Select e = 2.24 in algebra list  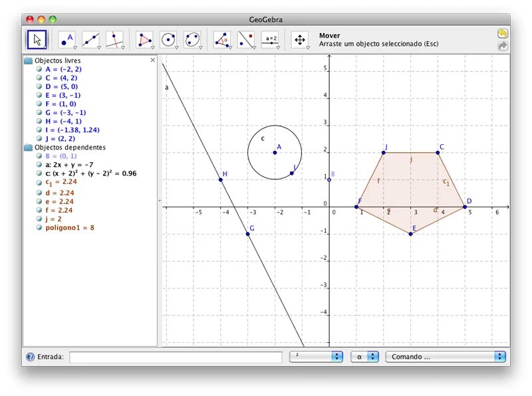(59, 201)
